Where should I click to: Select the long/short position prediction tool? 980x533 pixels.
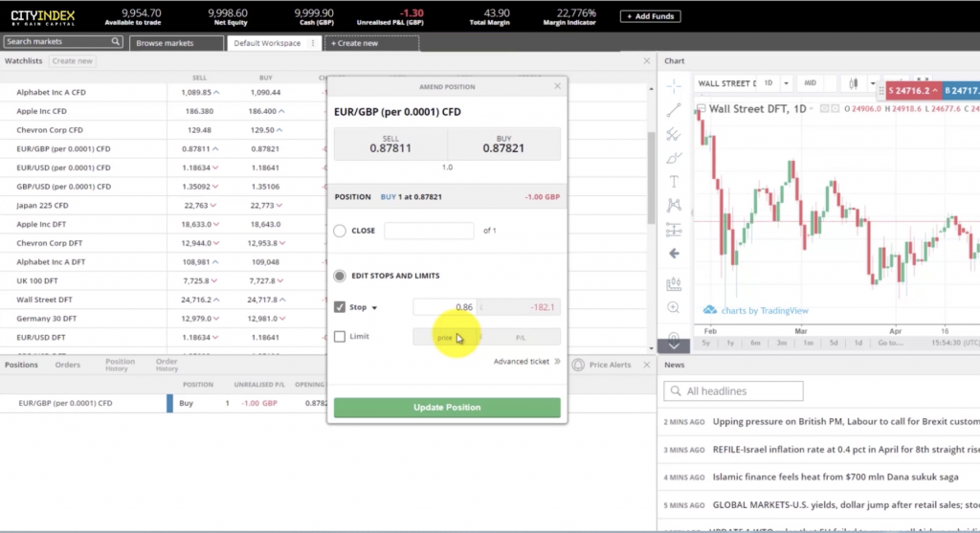coord(674,230)
